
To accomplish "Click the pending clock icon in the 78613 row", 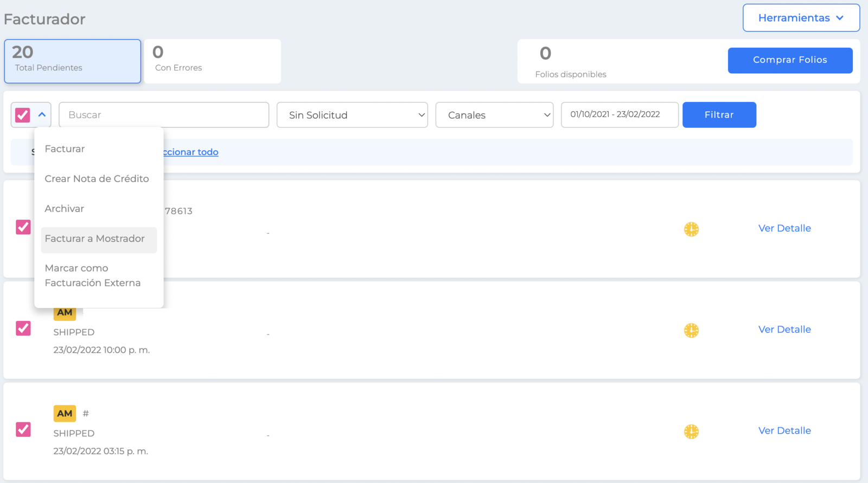I will click(691, 229).
